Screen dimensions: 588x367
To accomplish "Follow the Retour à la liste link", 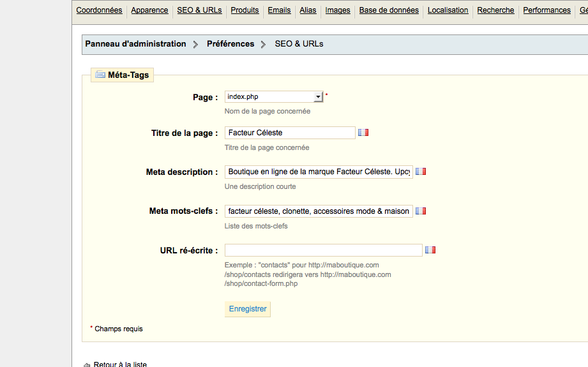I will click(120, 364).
